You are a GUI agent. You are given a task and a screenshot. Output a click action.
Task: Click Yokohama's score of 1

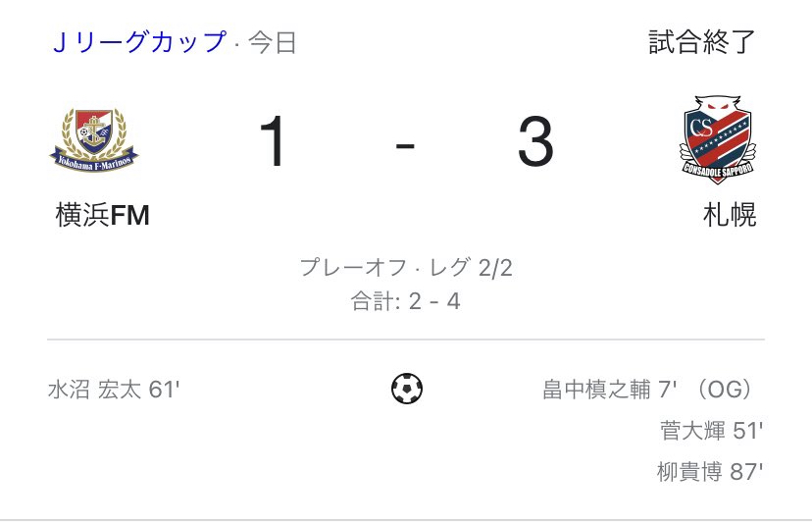[274, 143]
